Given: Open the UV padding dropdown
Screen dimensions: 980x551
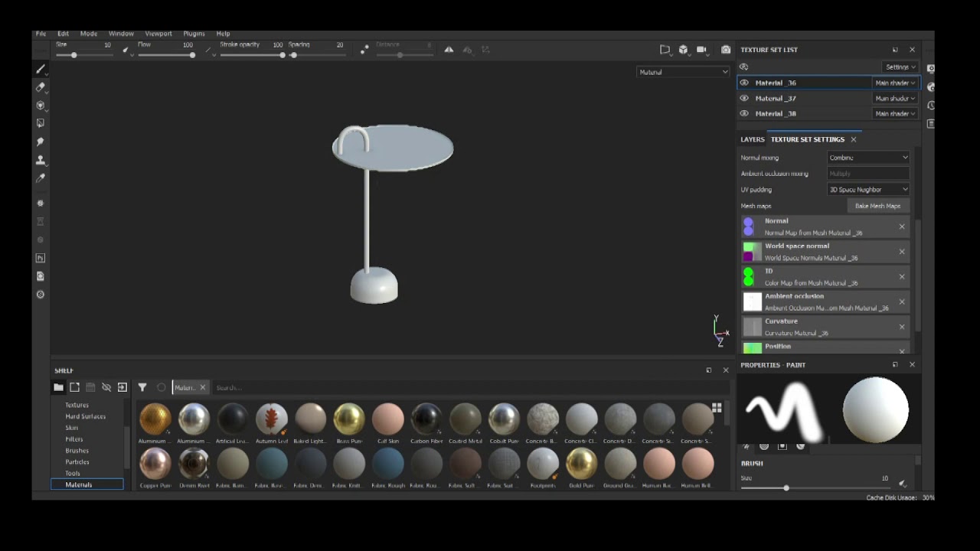Looking at the screenshot, I should [x=869, y=189].
